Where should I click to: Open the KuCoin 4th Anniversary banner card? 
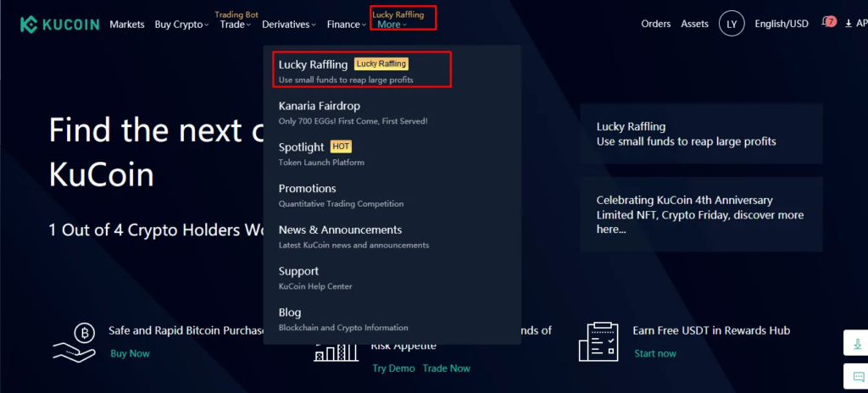tap(701, 214)
